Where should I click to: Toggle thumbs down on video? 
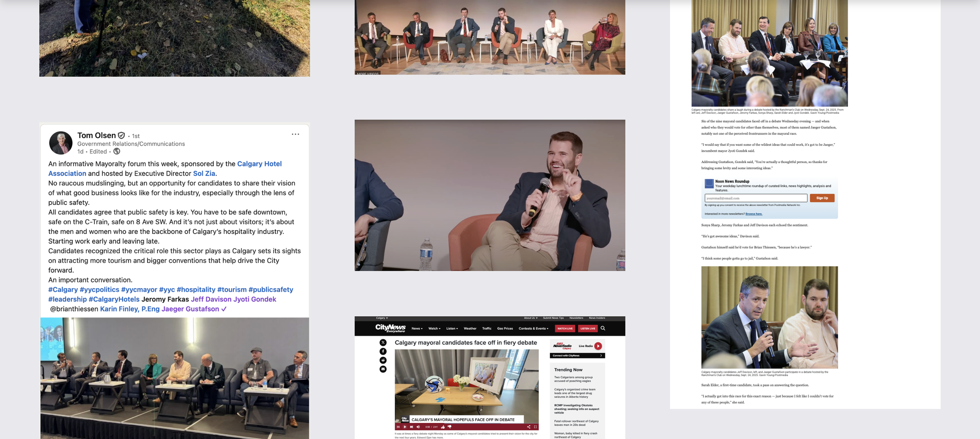tap(450, 427)
